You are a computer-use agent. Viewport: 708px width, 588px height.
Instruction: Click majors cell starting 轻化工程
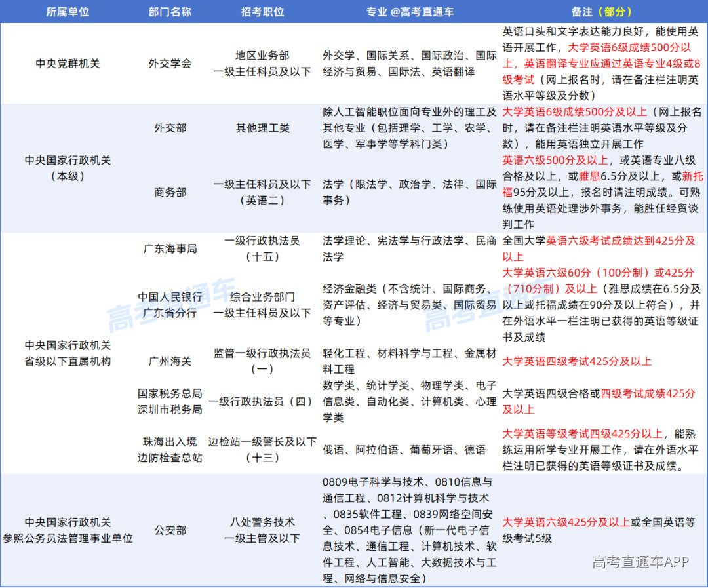[410, 361]
